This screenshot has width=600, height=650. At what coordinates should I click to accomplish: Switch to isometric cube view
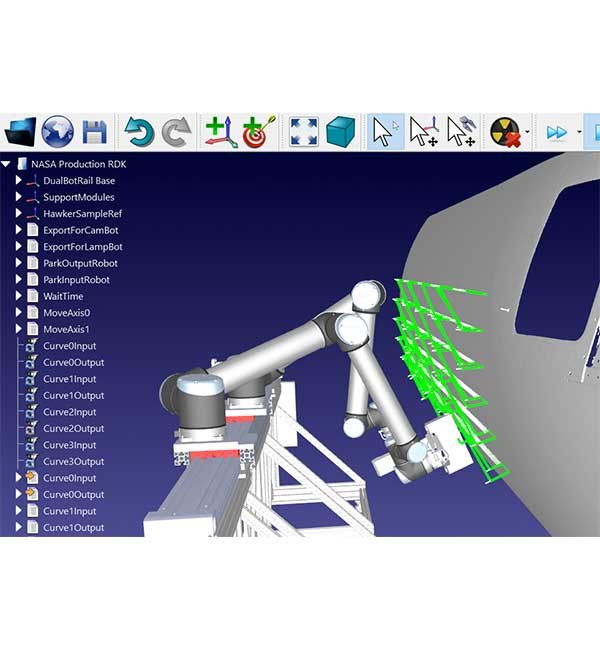(341, 131)
